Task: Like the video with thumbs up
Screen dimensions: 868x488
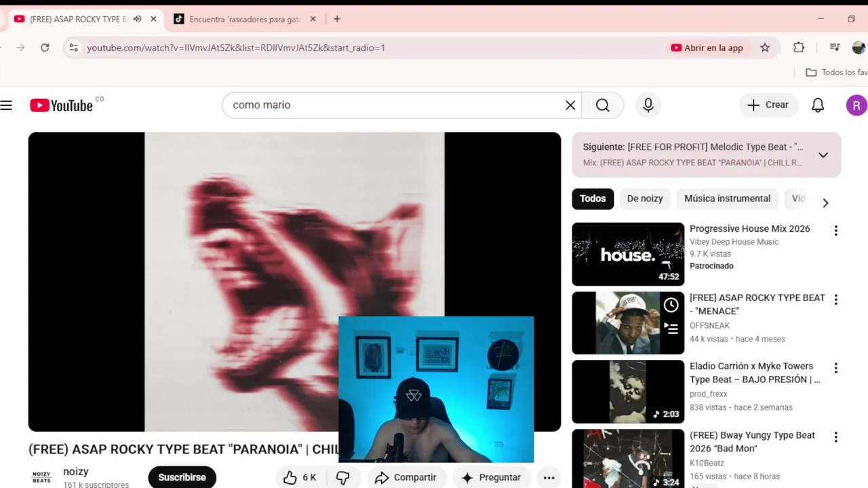Action: 299,477
